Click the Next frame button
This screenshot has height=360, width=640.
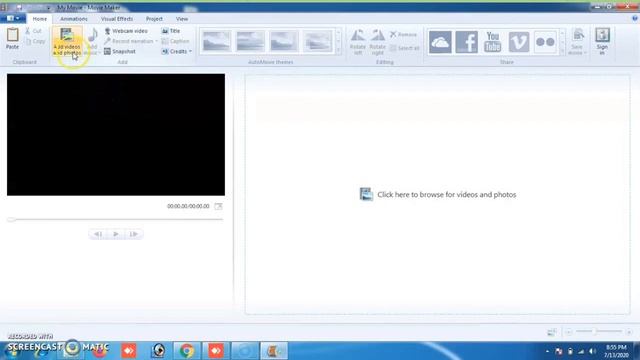[134, 234]
